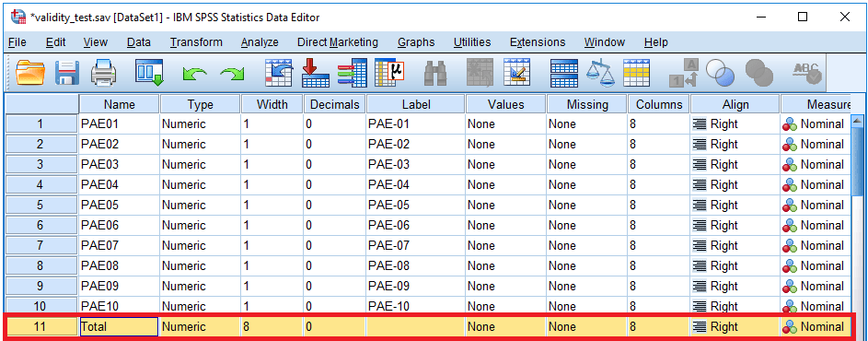
Task: Click Measure cell Nominal in Total row
Action: (x=815, y=326)
